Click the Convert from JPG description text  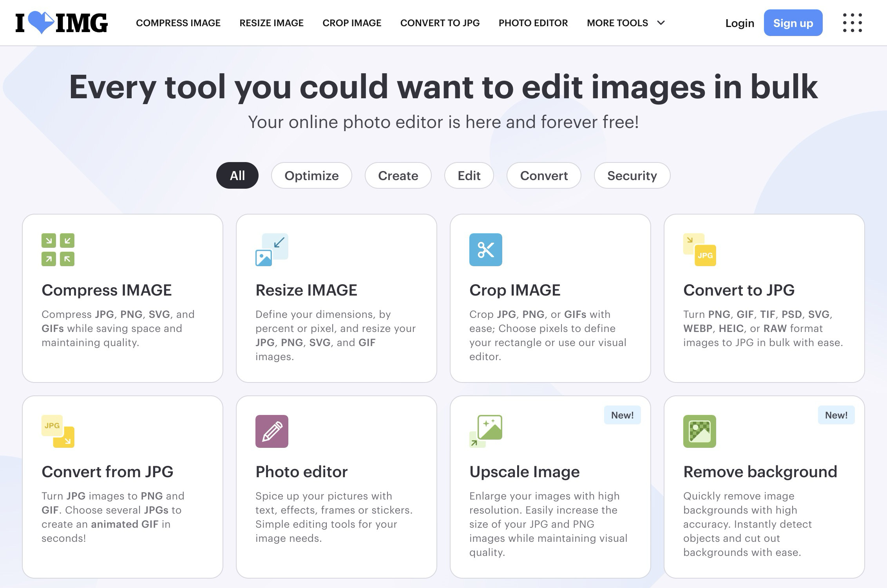(x=113, y=517)
